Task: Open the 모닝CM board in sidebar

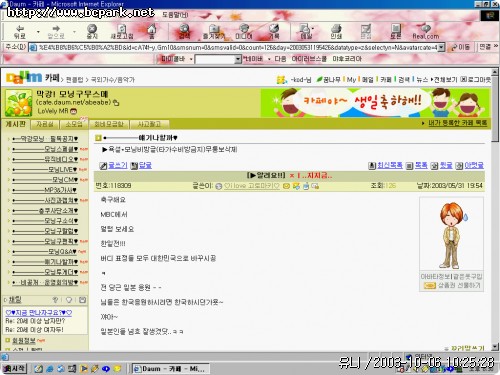Action: pos(45,180)
